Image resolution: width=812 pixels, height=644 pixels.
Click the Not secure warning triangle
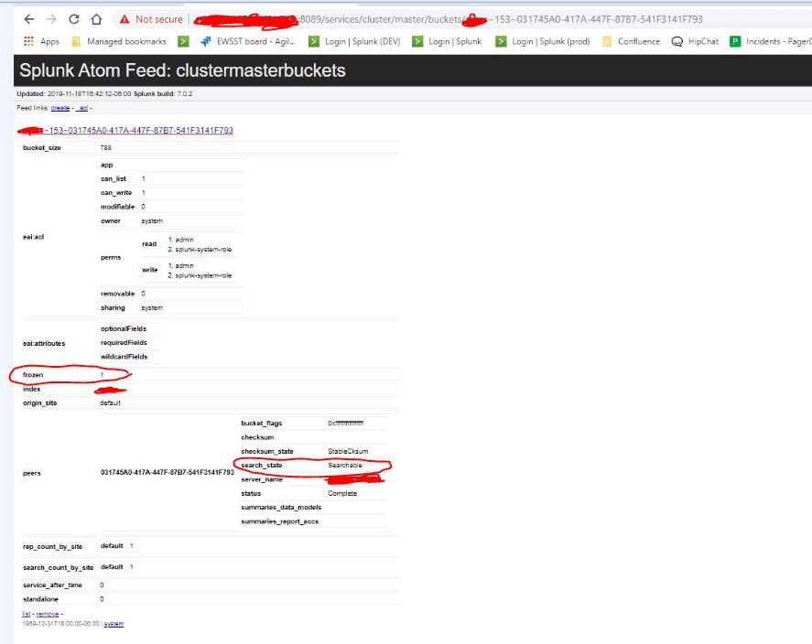pyautogui.click(x=125, y=19)
